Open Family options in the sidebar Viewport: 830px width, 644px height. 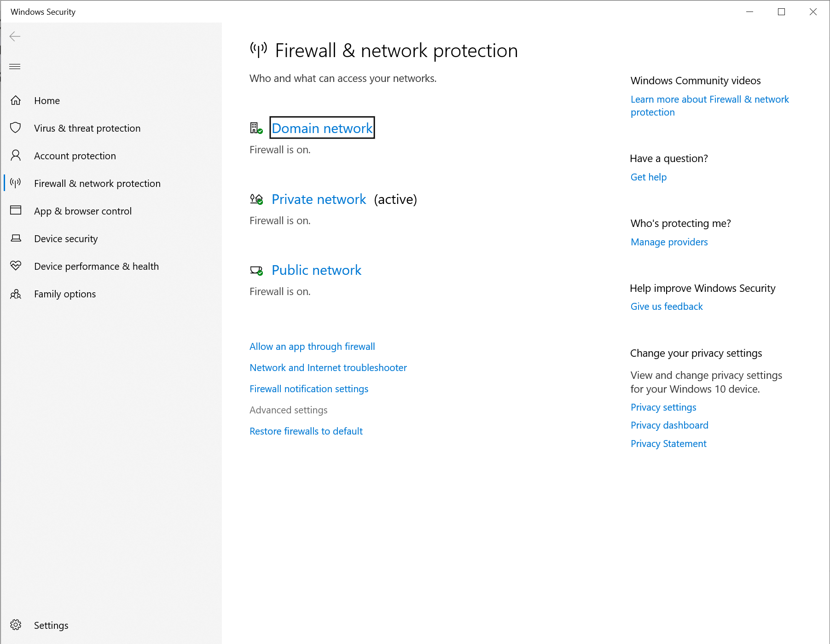pyautogui.click(x=65, y=294)
